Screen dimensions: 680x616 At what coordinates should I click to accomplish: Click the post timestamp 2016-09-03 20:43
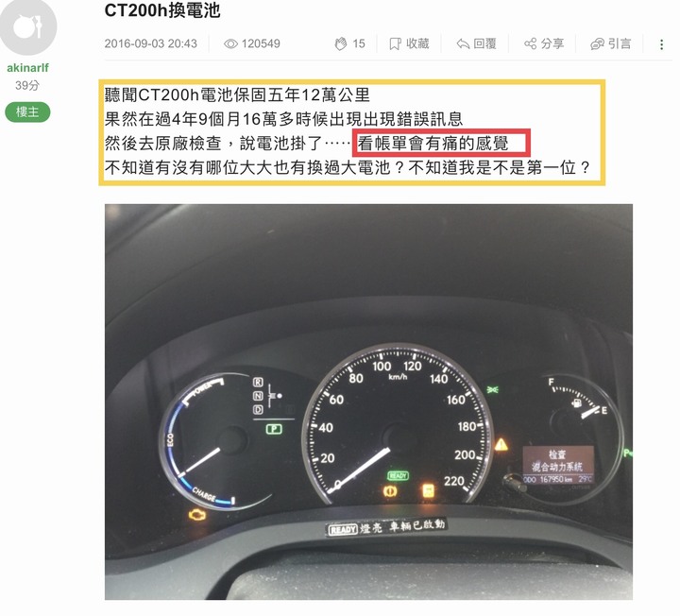tap(150, 43)
